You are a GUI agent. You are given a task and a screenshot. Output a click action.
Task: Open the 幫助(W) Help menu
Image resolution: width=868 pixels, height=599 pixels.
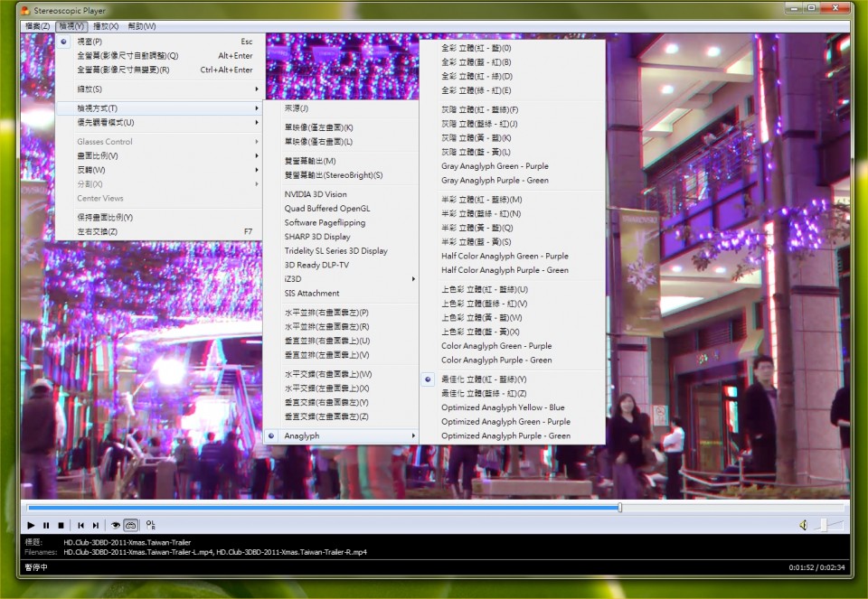(x=142, y=26)
